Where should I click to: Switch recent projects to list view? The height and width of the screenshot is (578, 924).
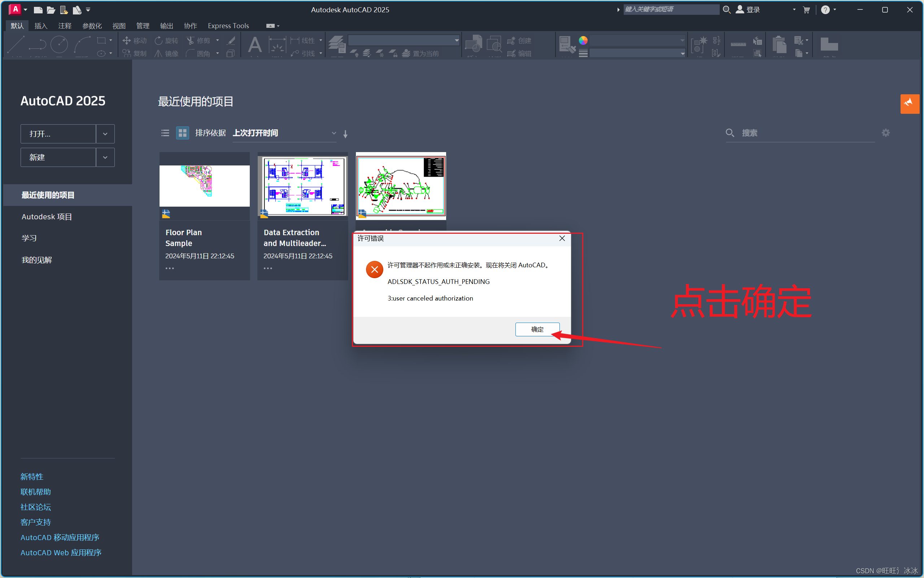[165, 133]
